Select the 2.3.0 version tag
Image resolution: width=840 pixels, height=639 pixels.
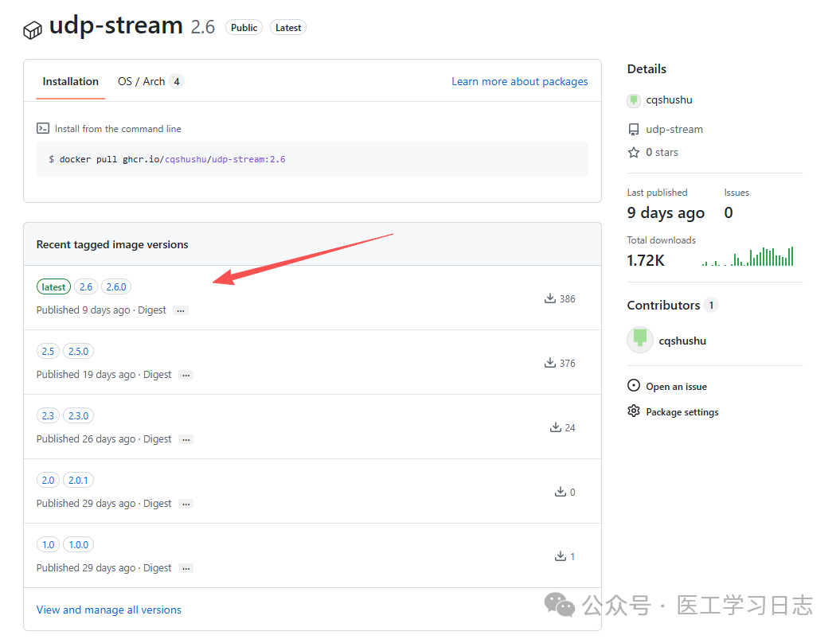(x=78, y=415)
